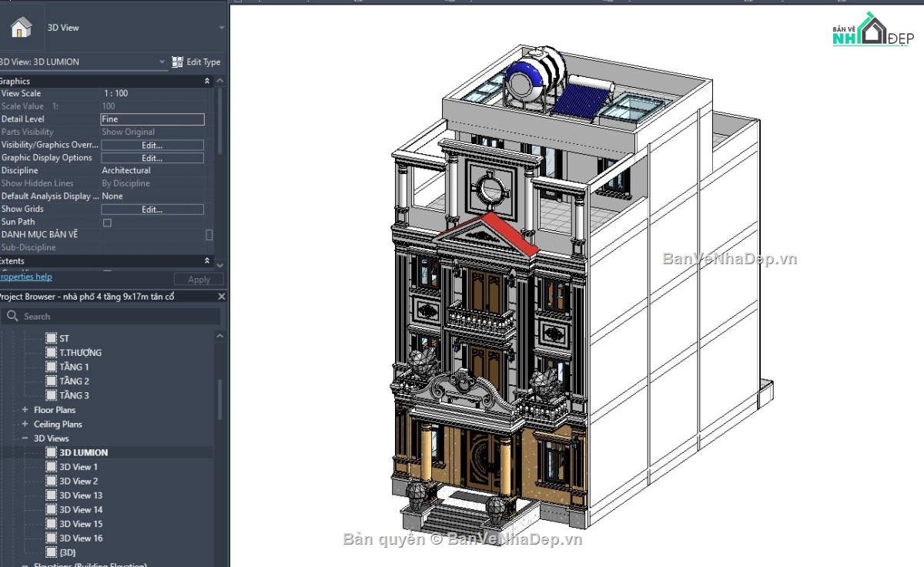Click the 'Sub-Discipline' property label
The image size is (924, 567).
coord(28,248)
